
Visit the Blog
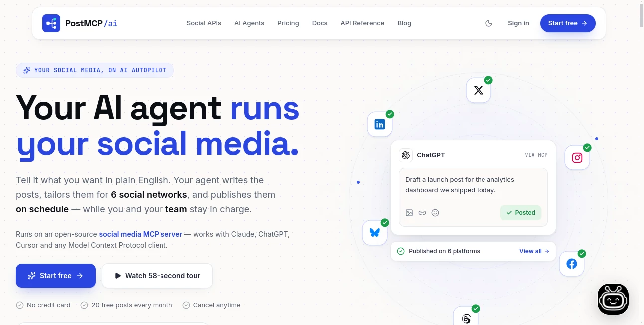(x=404, y=23)
